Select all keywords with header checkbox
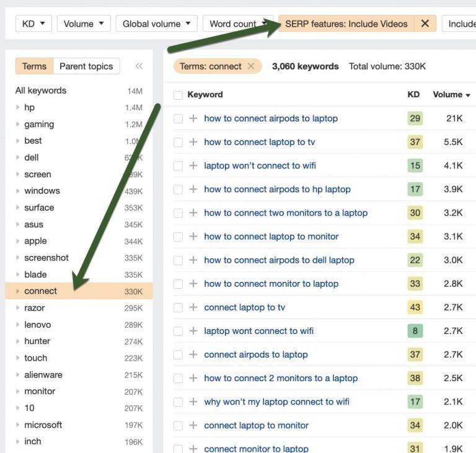 coord(178,95)
